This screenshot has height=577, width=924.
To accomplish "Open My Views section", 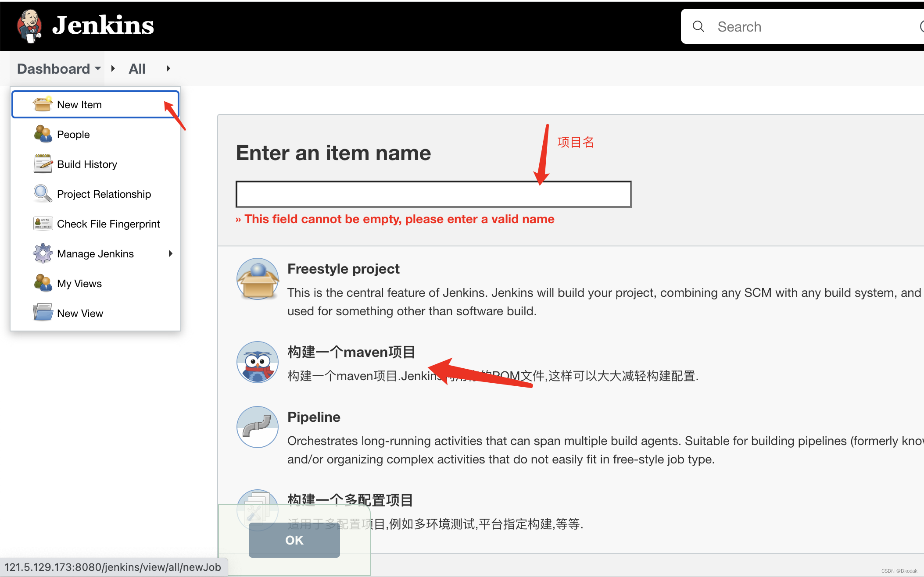I will click(x=79, y=283).
